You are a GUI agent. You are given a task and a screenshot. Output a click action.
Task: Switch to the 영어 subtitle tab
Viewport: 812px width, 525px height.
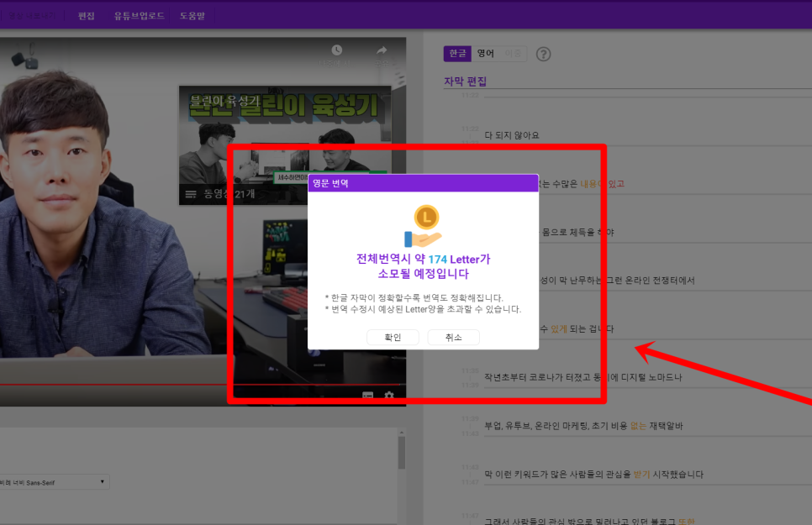[485, 53]
